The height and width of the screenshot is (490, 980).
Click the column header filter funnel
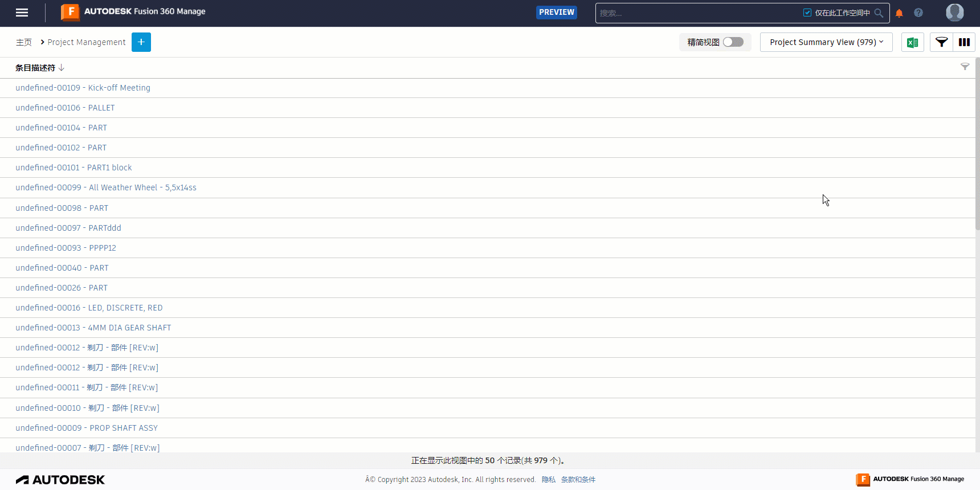pos(965,67)
